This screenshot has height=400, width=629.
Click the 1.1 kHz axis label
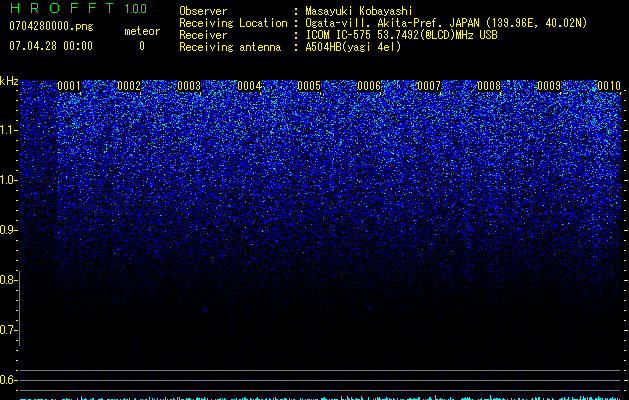[7, 130]
